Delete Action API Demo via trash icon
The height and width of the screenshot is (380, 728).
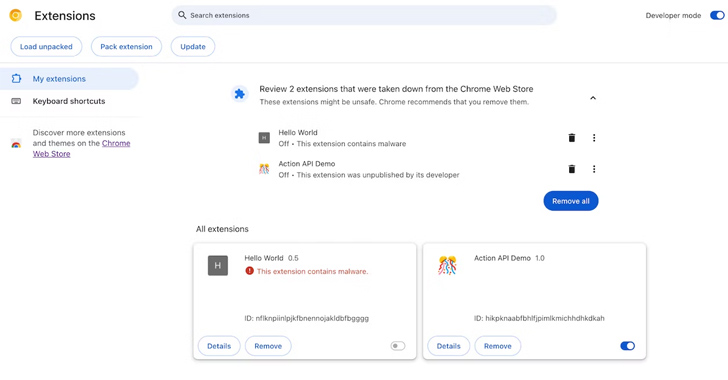[572, 169]
